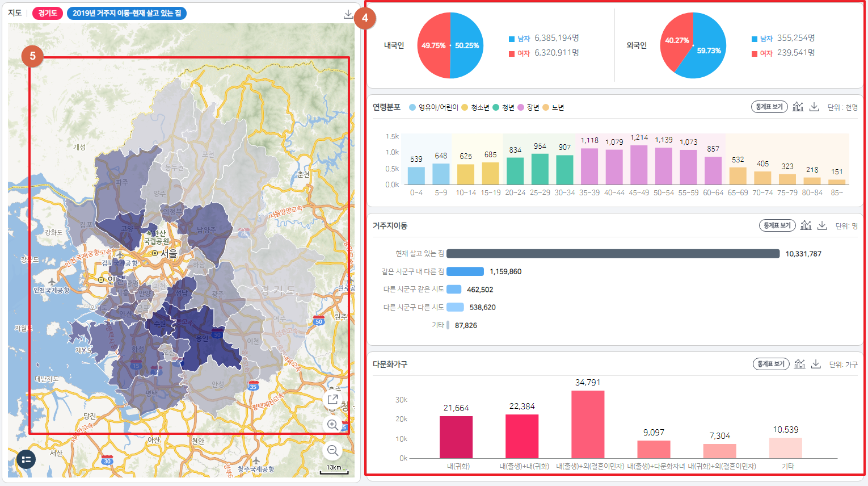Click the 남자 slice of 내국인 pie
Viewport: 868px width, 486px height.
tap(467, 45)
